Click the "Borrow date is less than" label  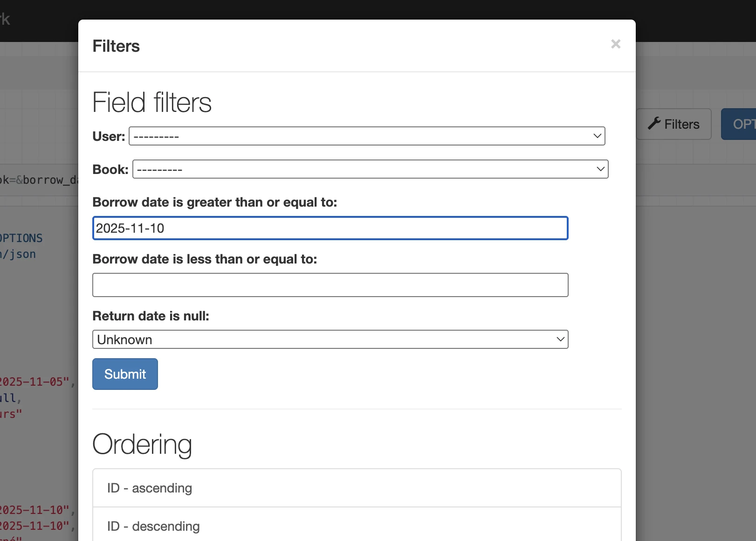205,259
